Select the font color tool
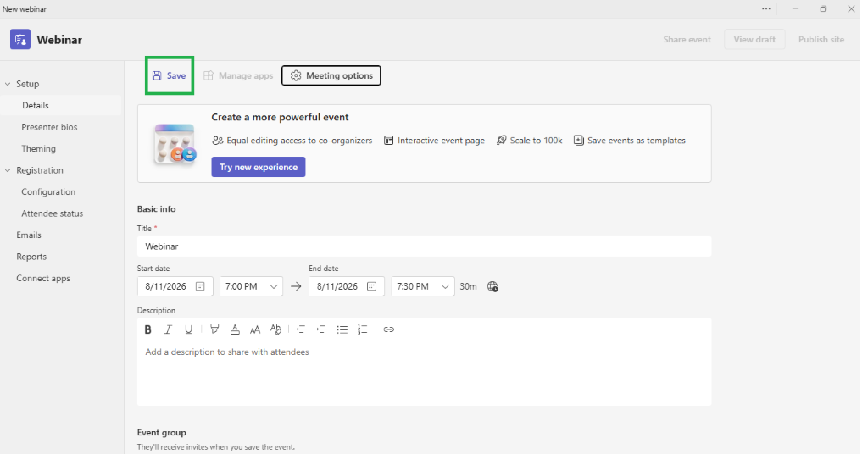Screen dimensions: 868x454 click(235, 329)
